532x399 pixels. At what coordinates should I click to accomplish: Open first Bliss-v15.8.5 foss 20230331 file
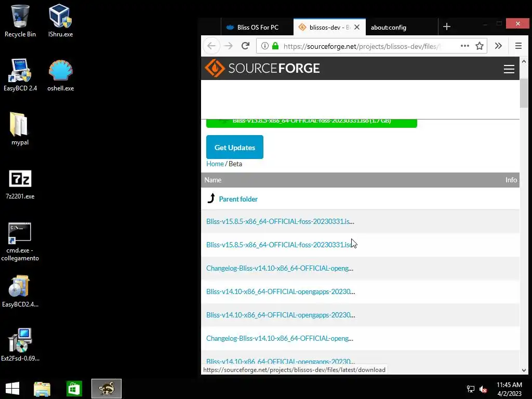tap(280, 221)
